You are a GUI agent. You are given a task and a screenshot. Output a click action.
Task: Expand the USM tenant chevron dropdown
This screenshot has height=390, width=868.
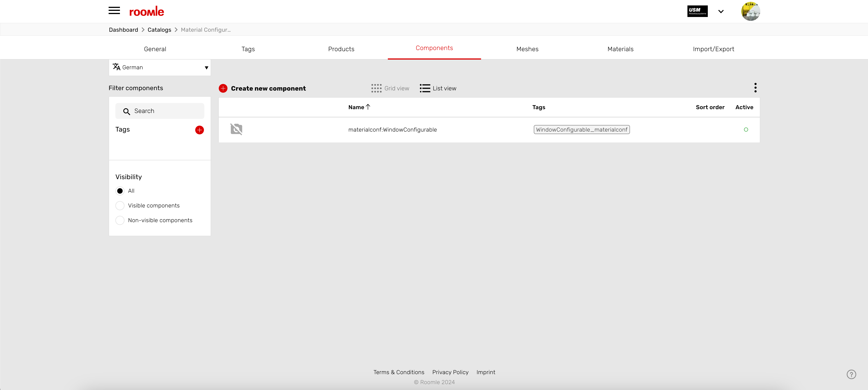coord(721,12)
